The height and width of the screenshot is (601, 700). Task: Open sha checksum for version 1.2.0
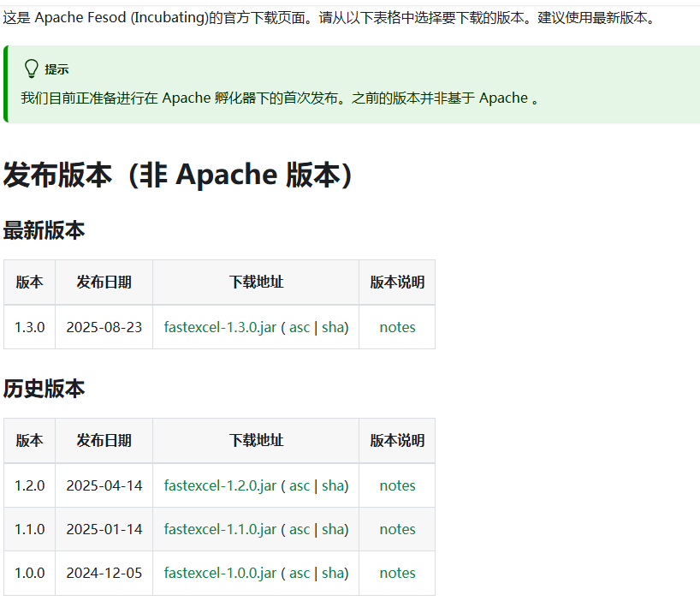(333, 485)
